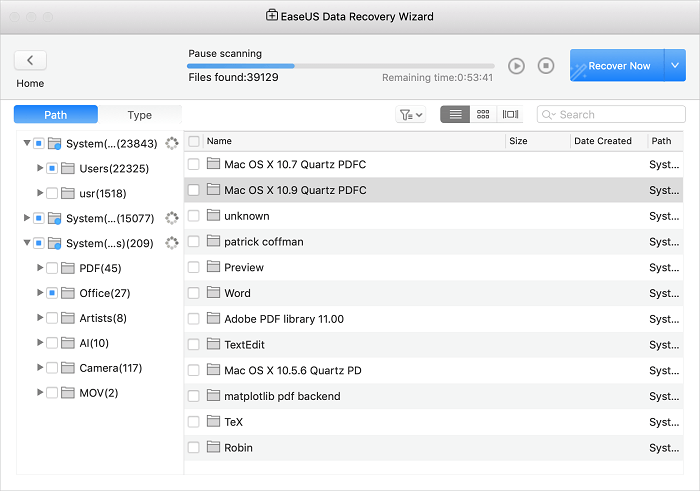This screenshot has height=491, width=700.
Task: Expand the PDF(45) folder
Action: point(40,267)
